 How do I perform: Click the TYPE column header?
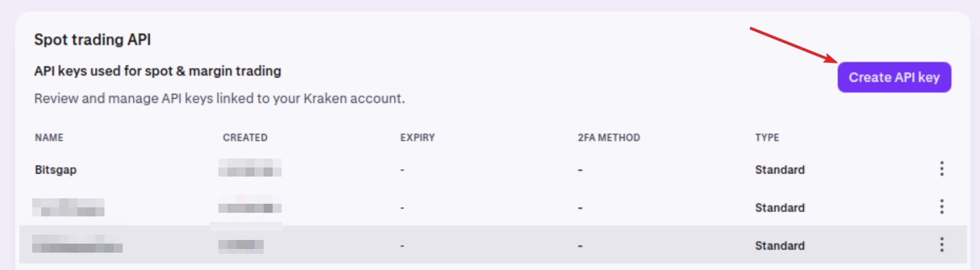pos(767,137)
